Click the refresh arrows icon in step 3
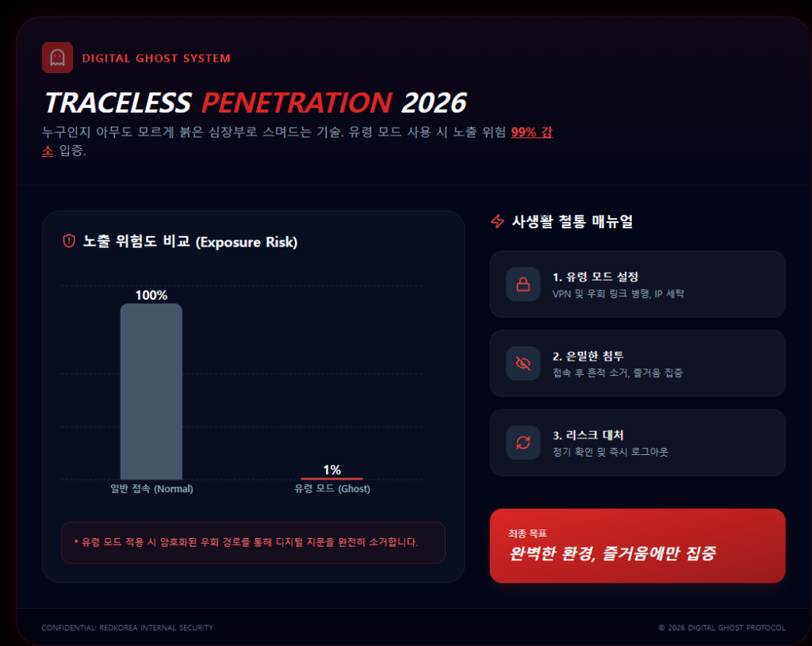The height and width of the screenshot is (646, 812). [x=523, y=442]
